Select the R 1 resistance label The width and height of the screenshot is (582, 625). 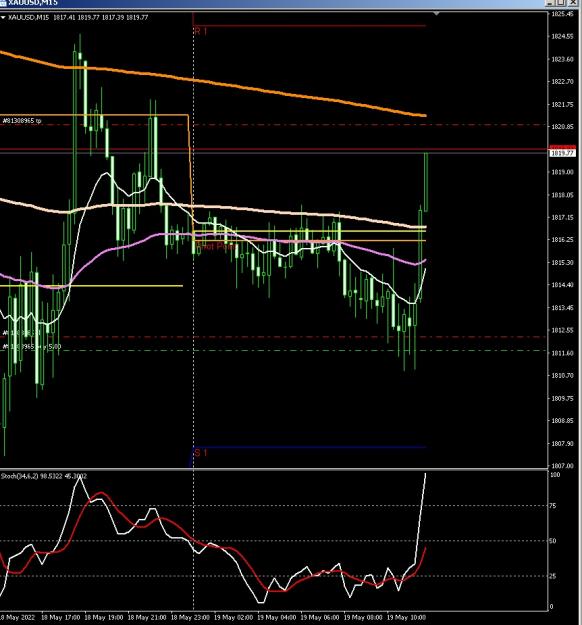point(201,31)
